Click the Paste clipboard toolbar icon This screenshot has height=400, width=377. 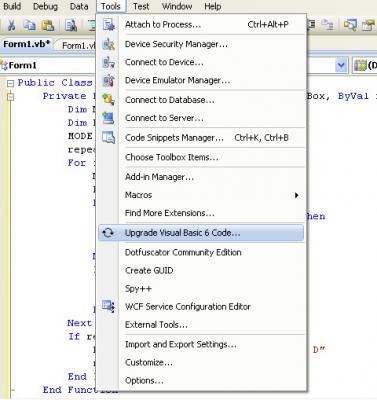pos(48,25)
